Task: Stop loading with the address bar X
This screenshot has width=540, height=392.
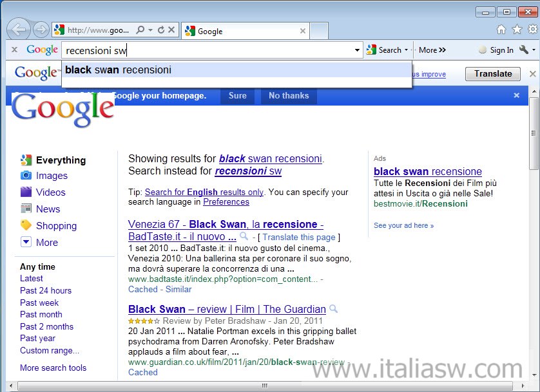Action: [x=171, y=30]
